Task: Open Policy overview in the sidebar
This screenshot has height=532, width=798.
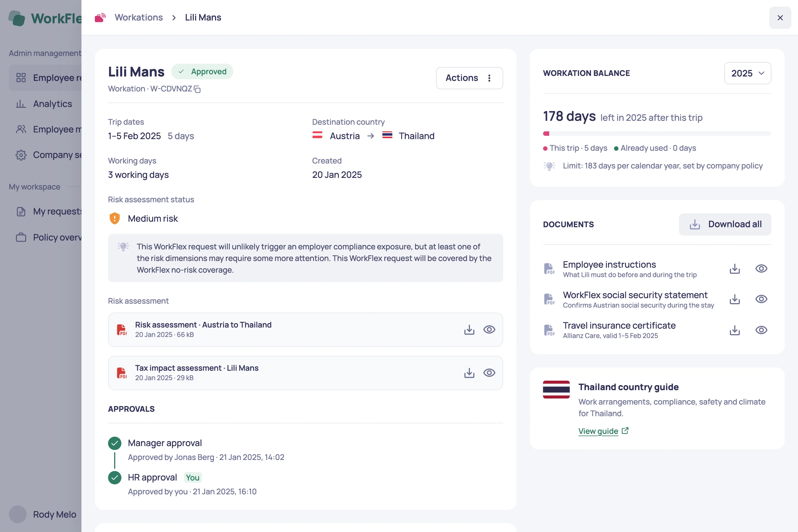Action: coord(45,237)
